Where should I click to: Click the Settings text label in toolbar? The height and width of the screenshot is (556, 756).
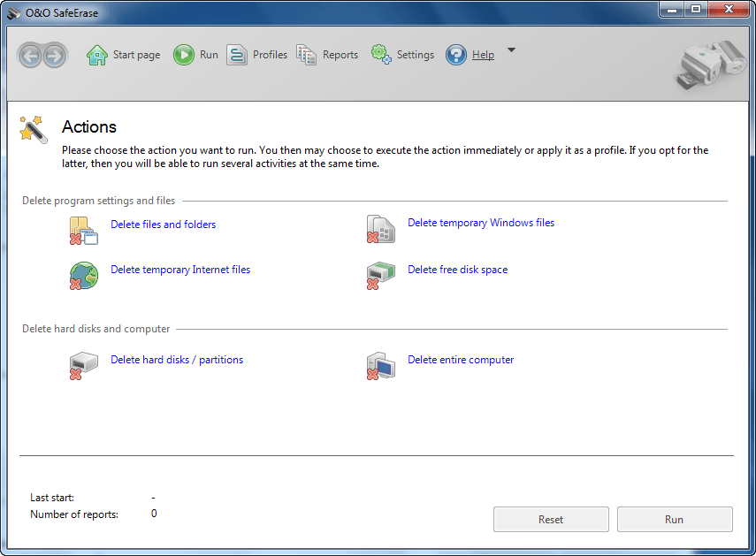pyautogui.click(x=415, y=55)
